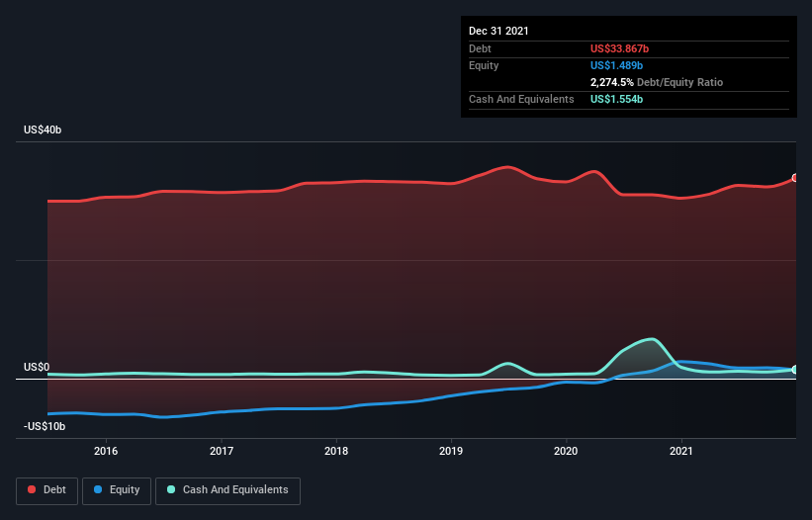Click Cash And Equivalents tooltip label
This screenshot has width=812, height=520.
(x=521, y=99)
